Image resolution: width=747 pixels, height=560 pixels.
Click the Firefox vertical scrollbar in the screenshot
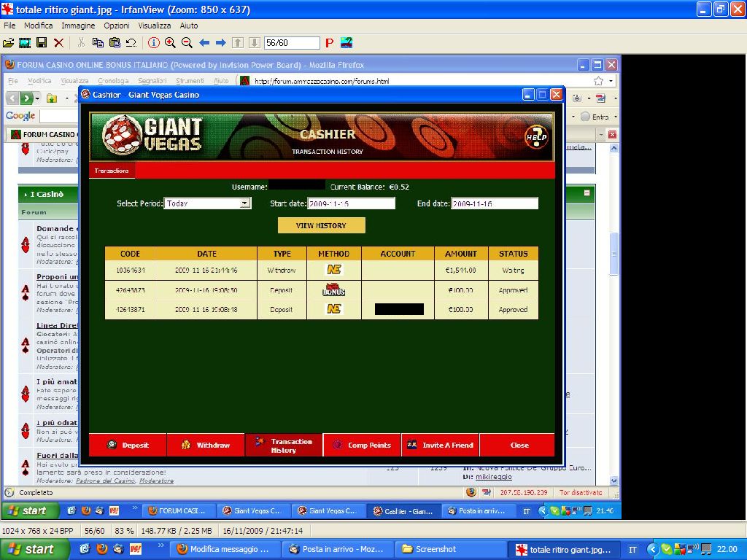point(614,314)
